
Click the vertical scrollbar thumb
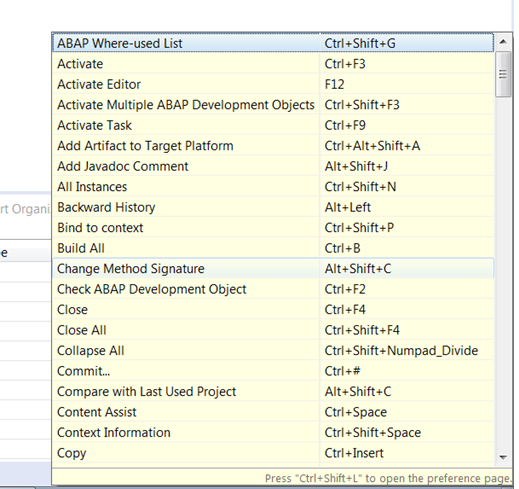point(503,74)
